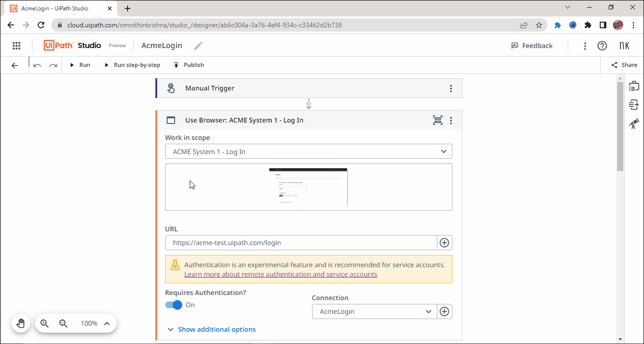
Task: Go back using the designer back arrow
Action: tap(15, 65)
